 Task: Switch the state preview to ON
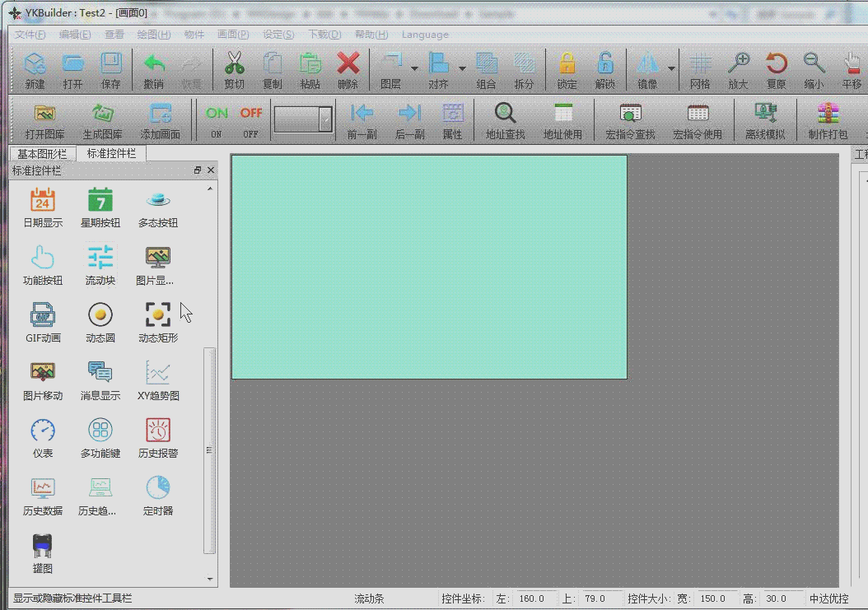(217, 120)
